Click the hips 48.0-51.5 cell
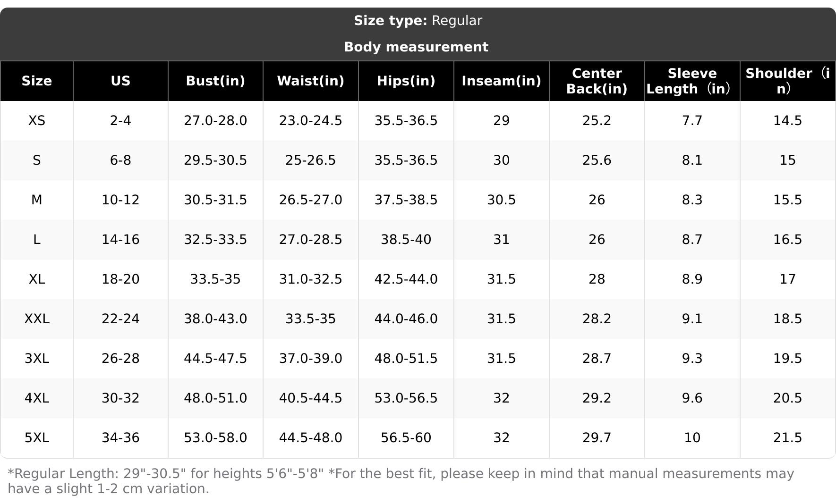 (x=406, y=359)
